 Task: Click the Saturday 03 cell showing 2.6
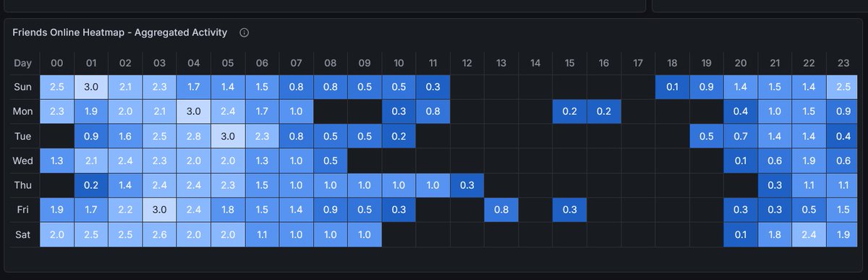tap(159, 234)
